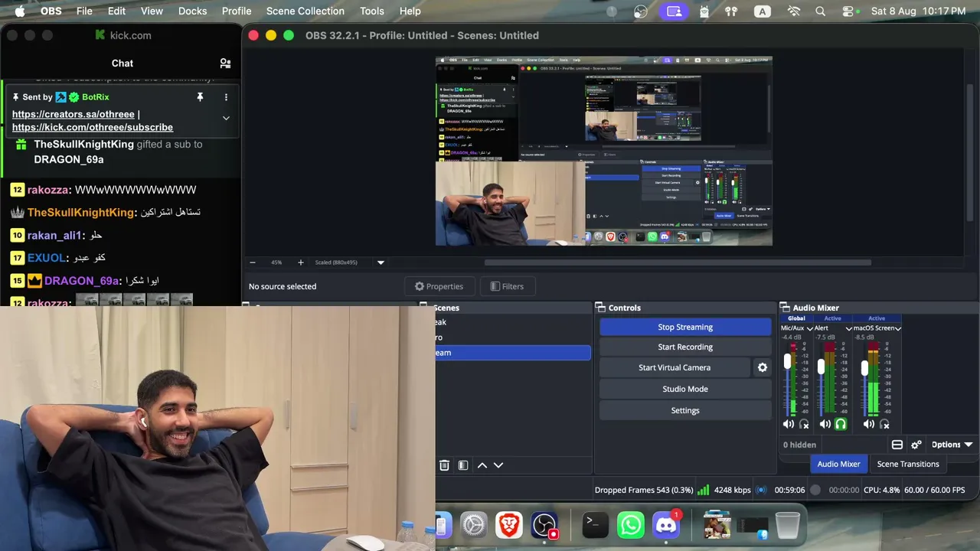Image resolution: width=980 pixels, height=551 pixels.
Task: Adjust the Mic/Aux volume fader
Action: [x=787, y=362]
